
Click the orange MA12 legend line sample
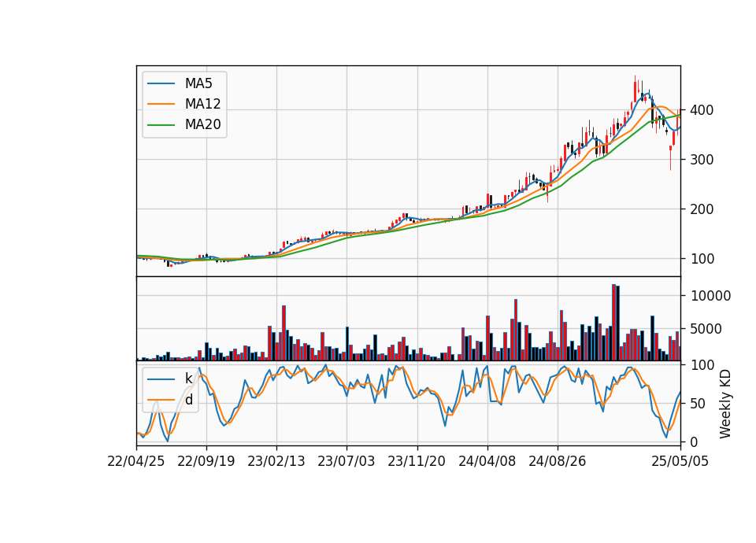point(161,104)
